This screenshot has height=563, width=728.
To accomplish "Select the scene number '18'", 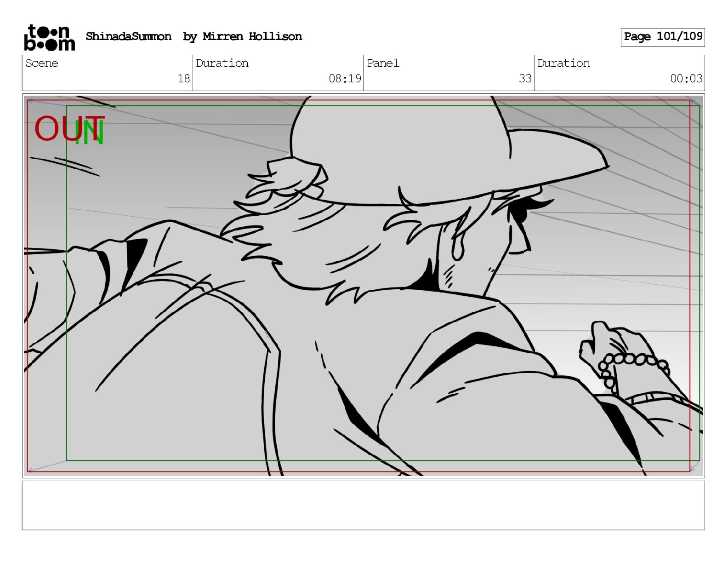I will pos(184,79).
